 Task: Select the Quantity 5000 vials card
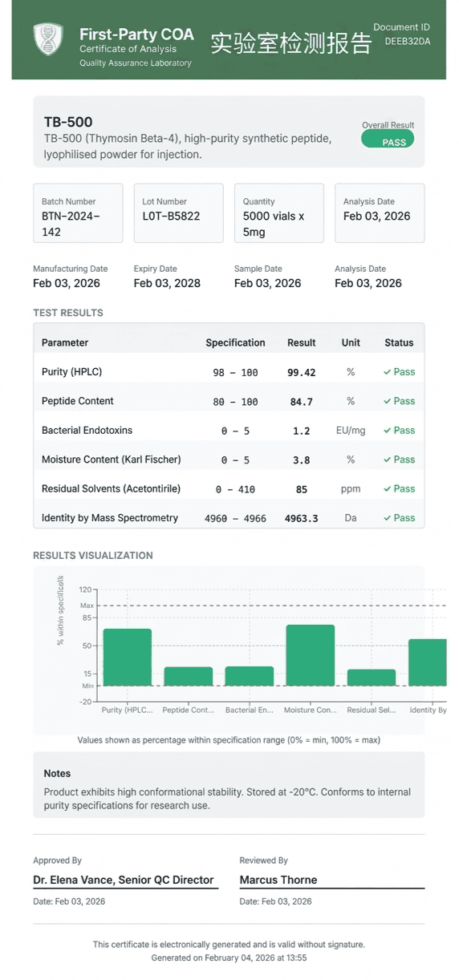pos(279,213)
